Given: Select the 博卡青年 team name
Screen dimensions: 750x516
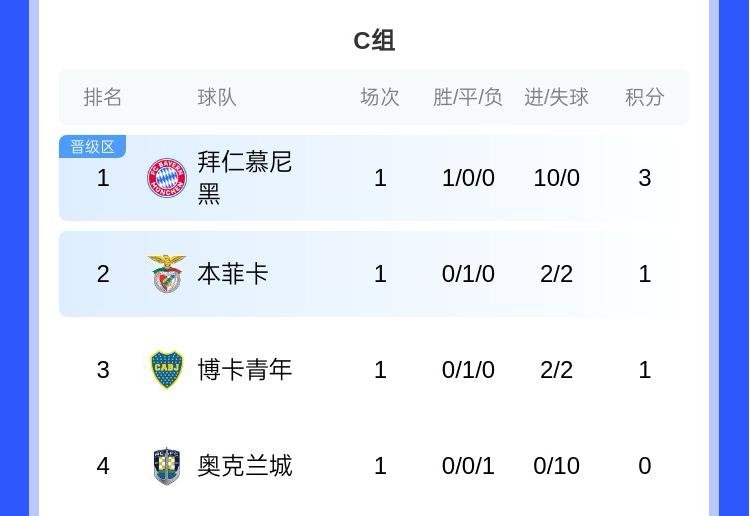Looking at the screenshot, I should click(245, 370).
